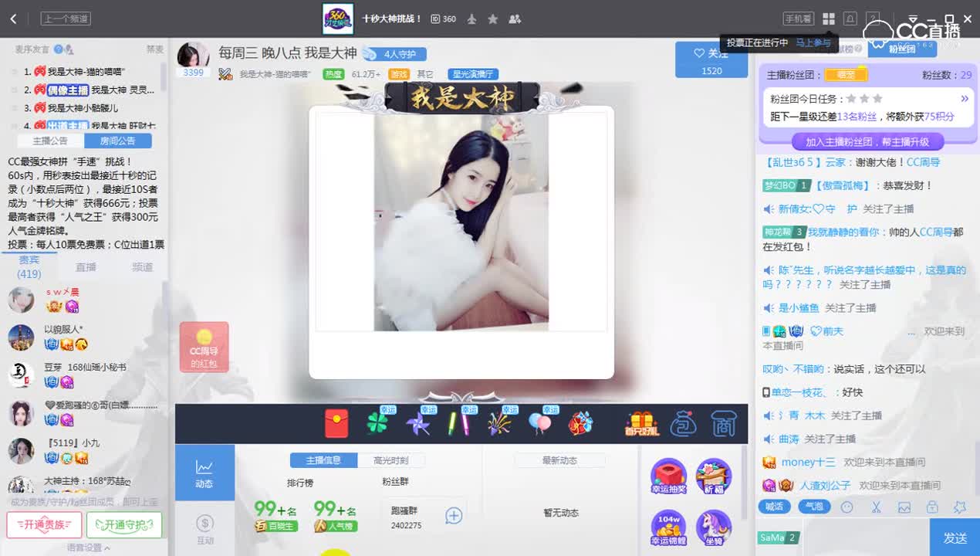The image size is (980, 556).
Task: Open the SaMa 2 badge selector
Action: 779,537
